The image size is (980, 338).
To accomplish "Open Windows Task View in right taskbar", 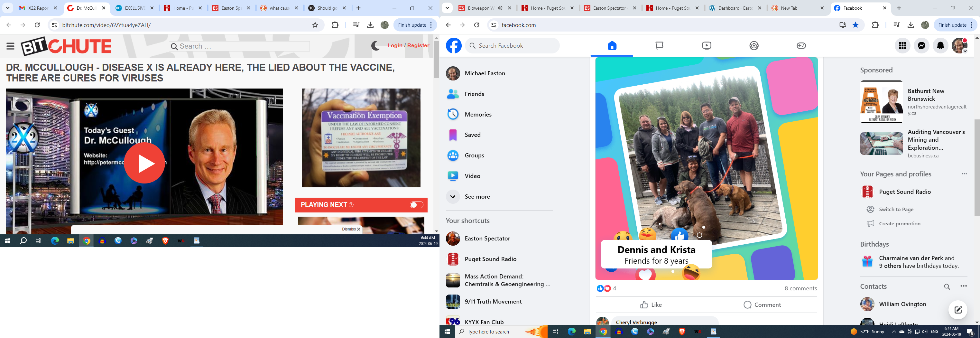I will tap(555, 332).
